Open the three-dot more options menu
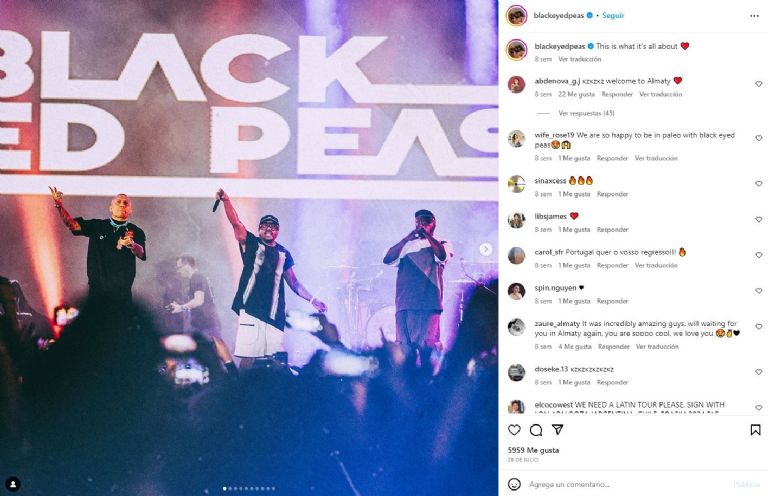The image size is (768, 496). tap(754, 16)
